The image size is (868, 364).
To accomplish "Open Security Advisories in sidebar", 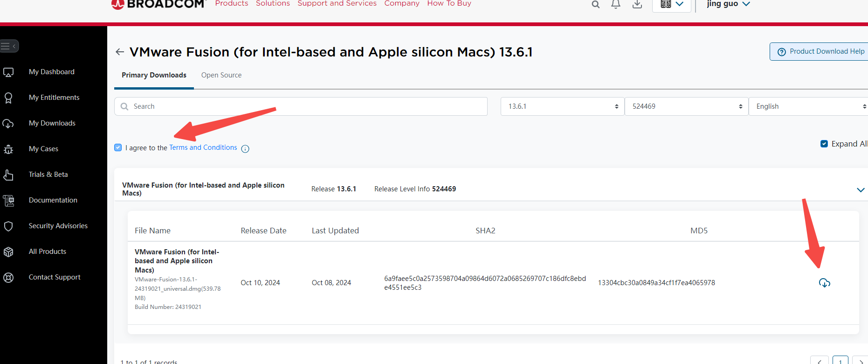I will pos(58,226).
